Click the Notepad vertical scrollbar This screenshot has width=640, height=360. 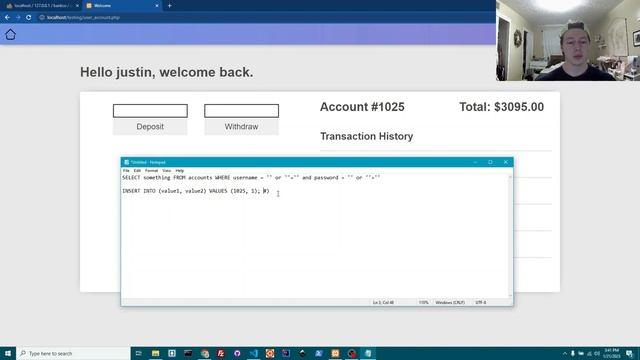coord(510,236)
